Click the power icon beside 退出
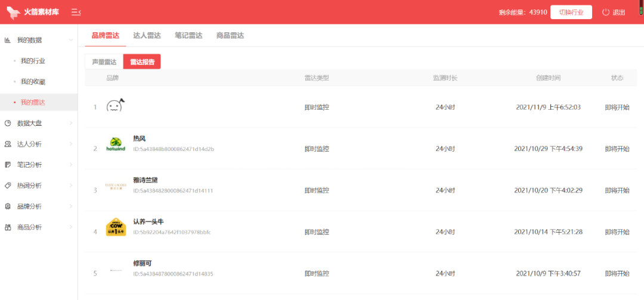 [x=606, y=12]
